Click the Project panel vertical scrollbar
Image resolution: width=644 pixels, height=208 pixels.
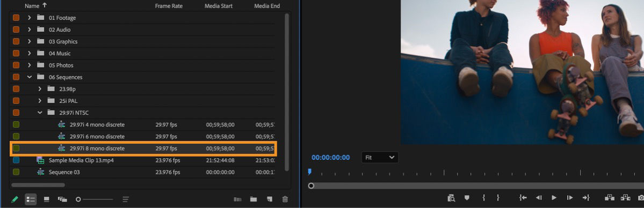coord(287,92)
